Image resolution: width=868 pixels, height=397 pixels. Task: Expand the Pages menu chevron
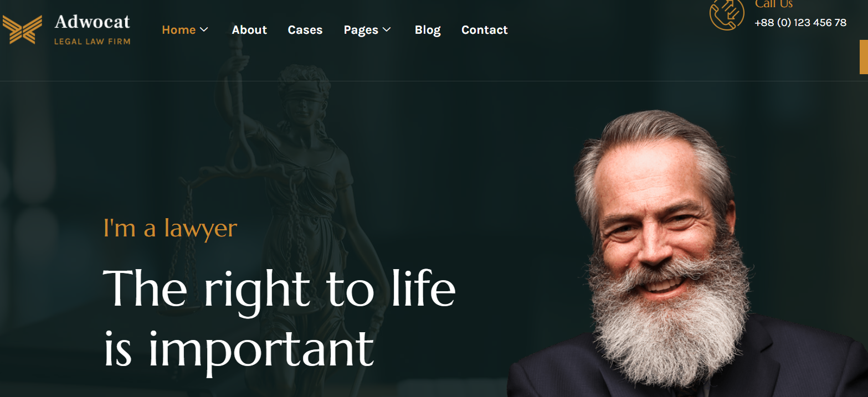tap(387, 29)
